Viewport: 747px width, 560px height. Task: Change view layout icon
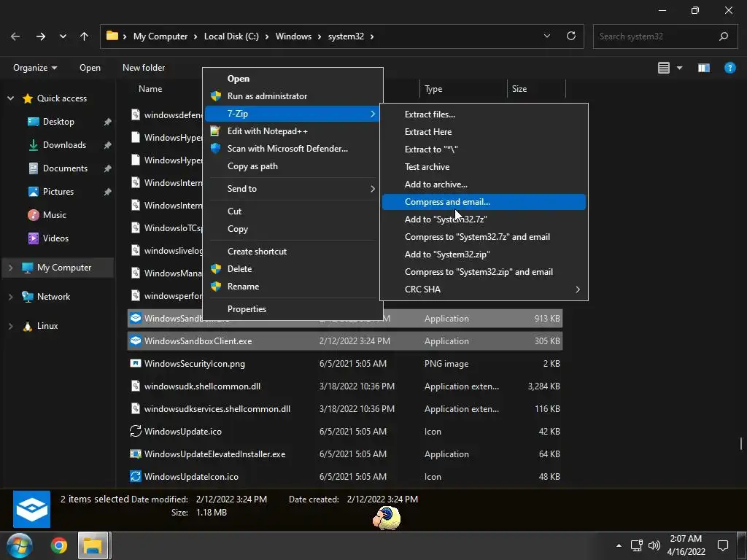click(x=664, y=68)
